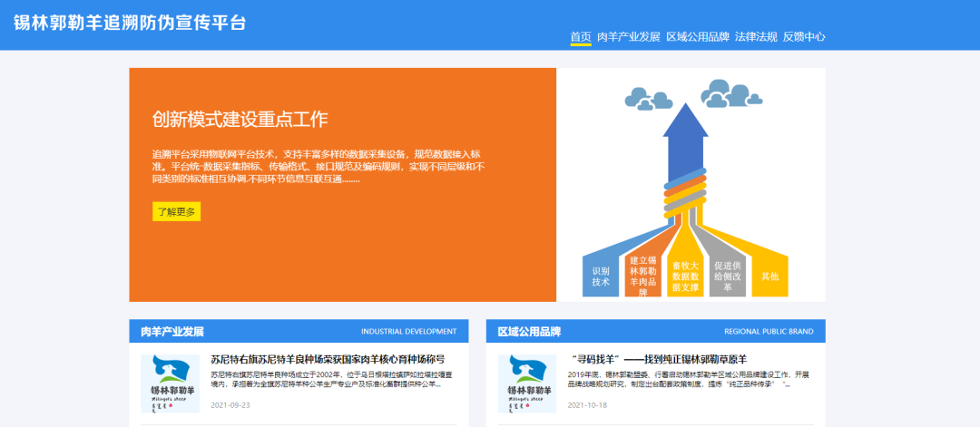Select 反馈中心 in the navigation bar
Screen dimensions: 980x427
(803, 37)
